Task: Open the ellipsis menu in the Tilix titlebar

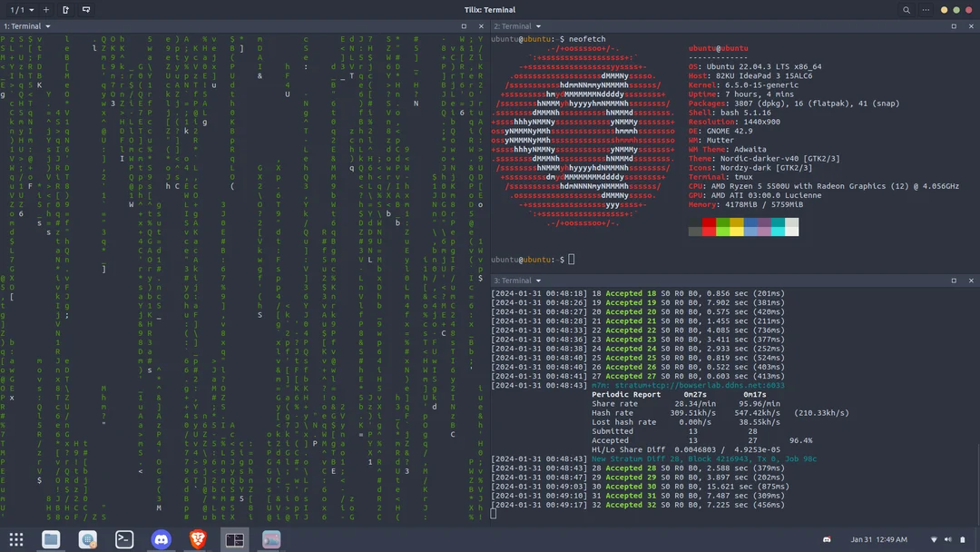Action: [x=926, y=10]
